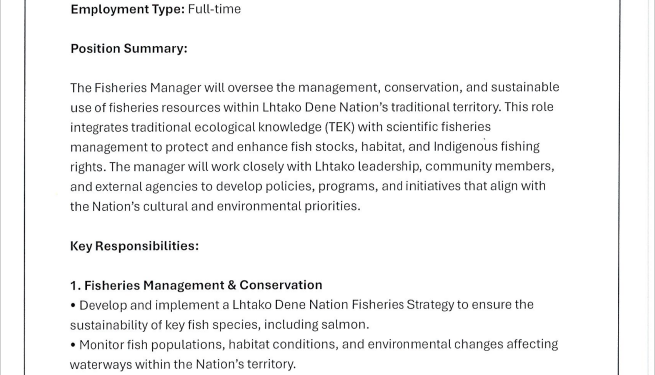
Task: Click 'Lhtako leadership' in the summary paragraph
Action: (367, 166)
